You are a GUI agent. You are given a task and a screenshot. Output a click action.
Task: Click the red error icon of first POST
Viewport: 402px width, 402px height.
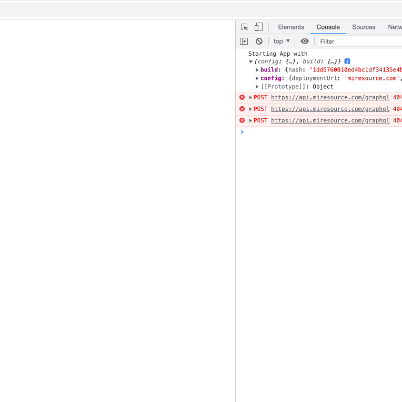[242, 97]
